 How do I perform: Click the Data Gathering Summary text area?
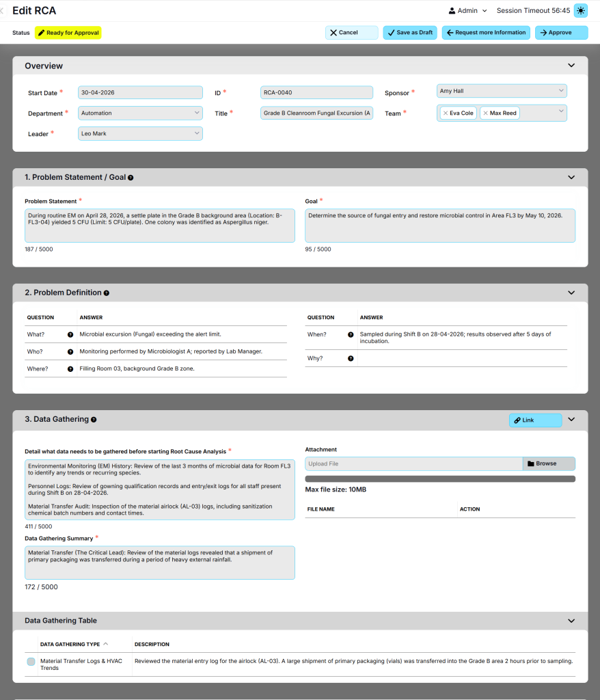160,563
